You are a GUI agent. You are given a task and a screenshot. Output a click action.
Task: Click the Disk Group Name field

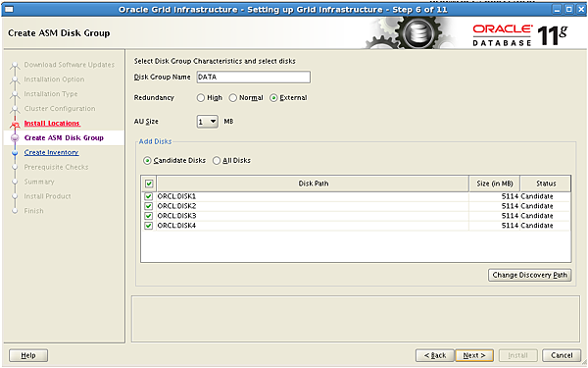tap(254, 77)
